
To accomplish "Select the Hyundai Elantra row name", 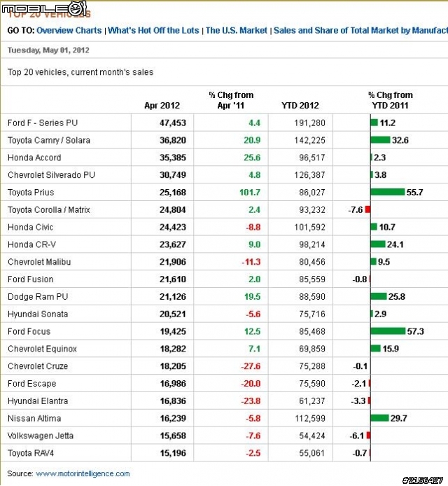I will [38, 401].
